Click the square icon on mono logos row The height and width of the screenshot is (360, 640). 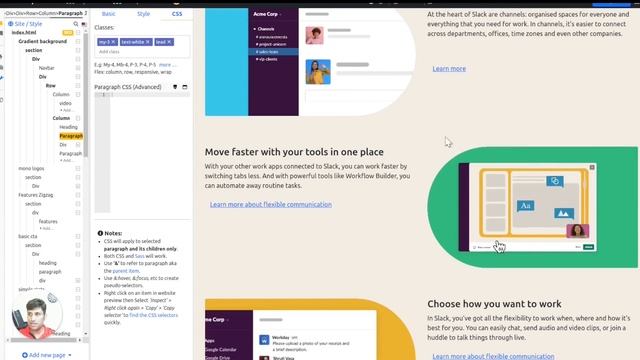tap(78, 169)
